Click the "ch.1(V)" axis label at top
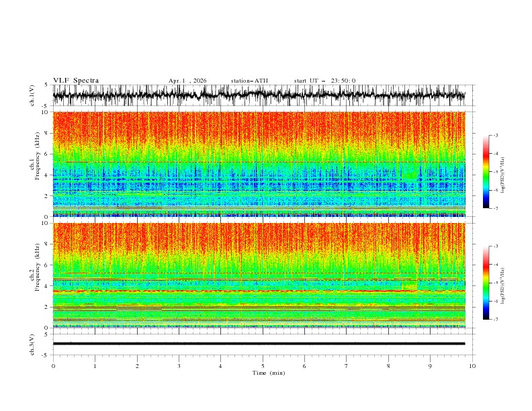 coord(32,95)
